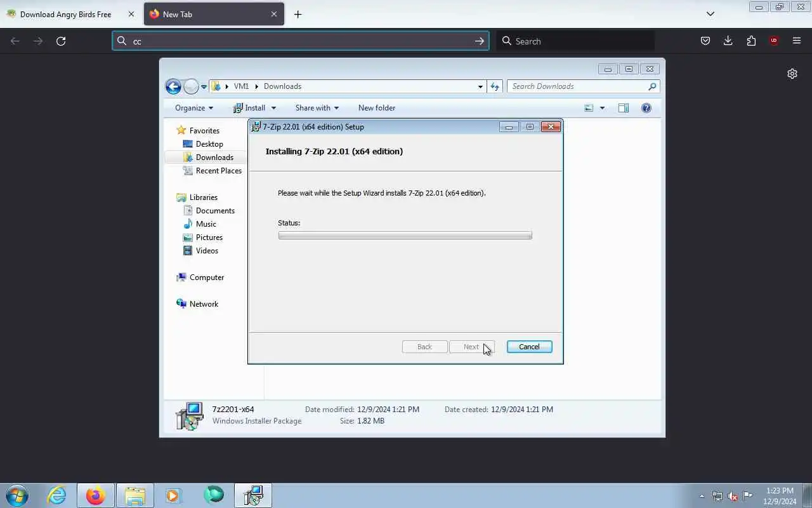Image resolution: width=812 pixels, height=508 pixels.
Task: Close the Download Angry Birds Free tab
Action: [131, 14]
